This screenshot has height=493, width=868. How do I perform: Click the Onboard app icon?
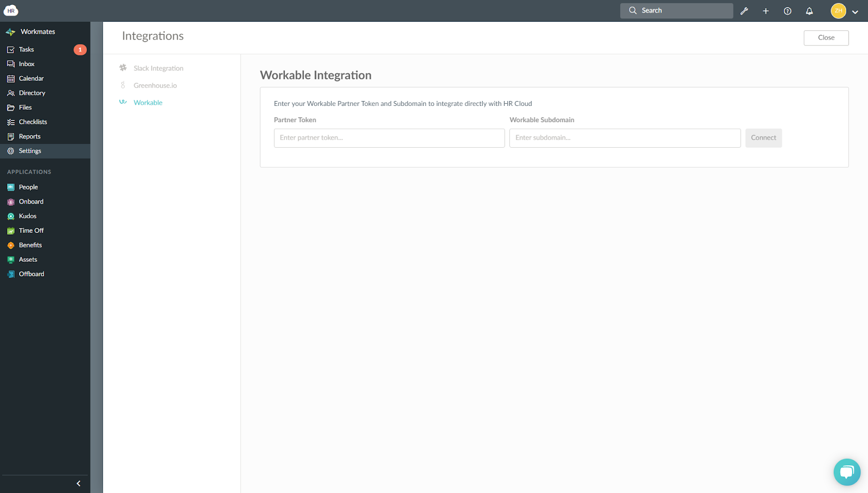click(x=11, y=201)
